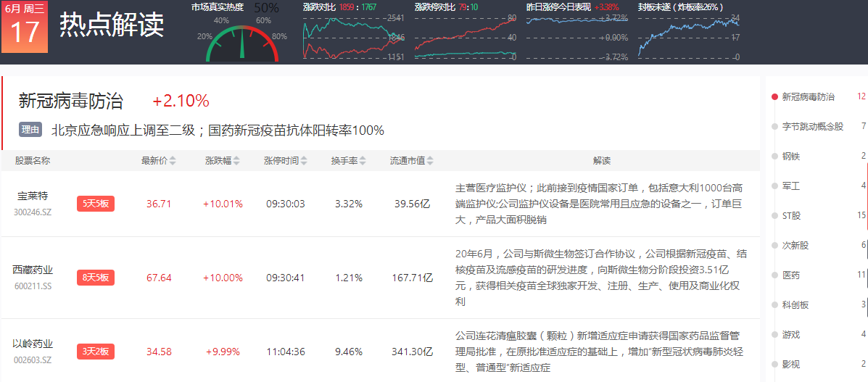The height and width of the screenshot is (382, 868).
Task: Sort by 涨停时间 column arrows
Action: [x=303, y=161]
